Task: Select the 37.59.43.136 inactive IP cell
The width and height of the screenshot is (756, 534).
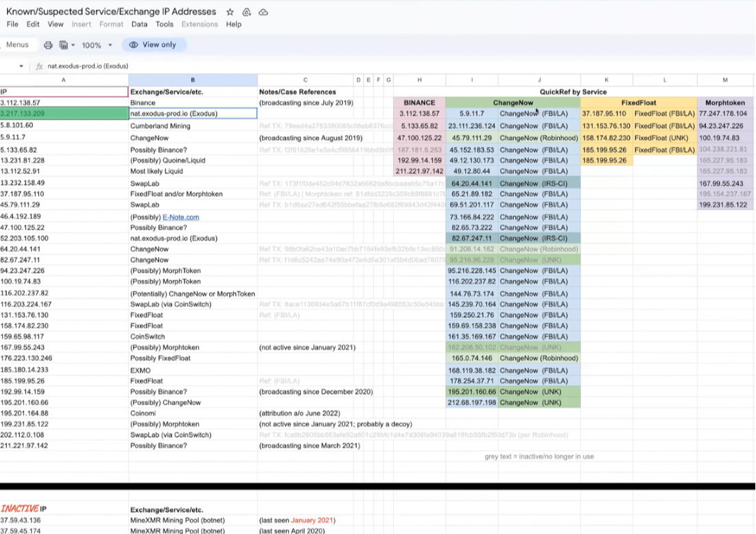Action: (x=64, y=520)
